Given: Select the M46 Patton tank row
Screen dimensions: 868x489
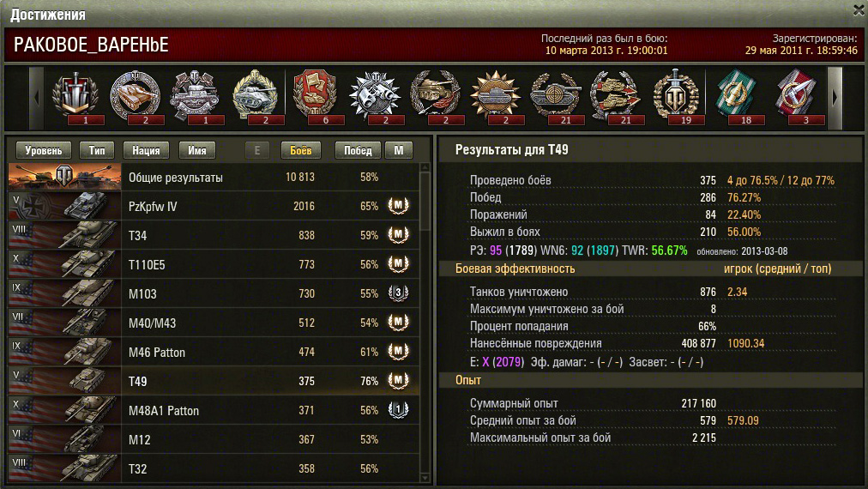Looking at the screenshot, I should tap(214, 352).
